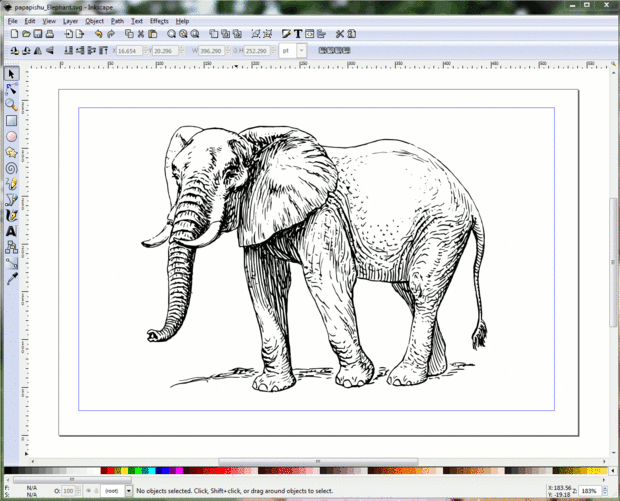Select the Pencil freehand tool
Viewport: 620px width, 501px height.
[11, 184]
